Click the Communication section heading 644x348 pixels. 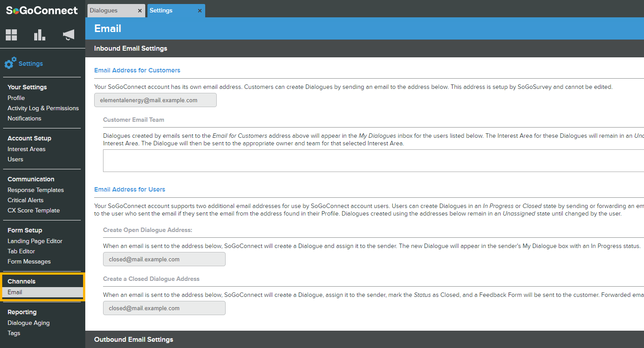pos(31,179)
